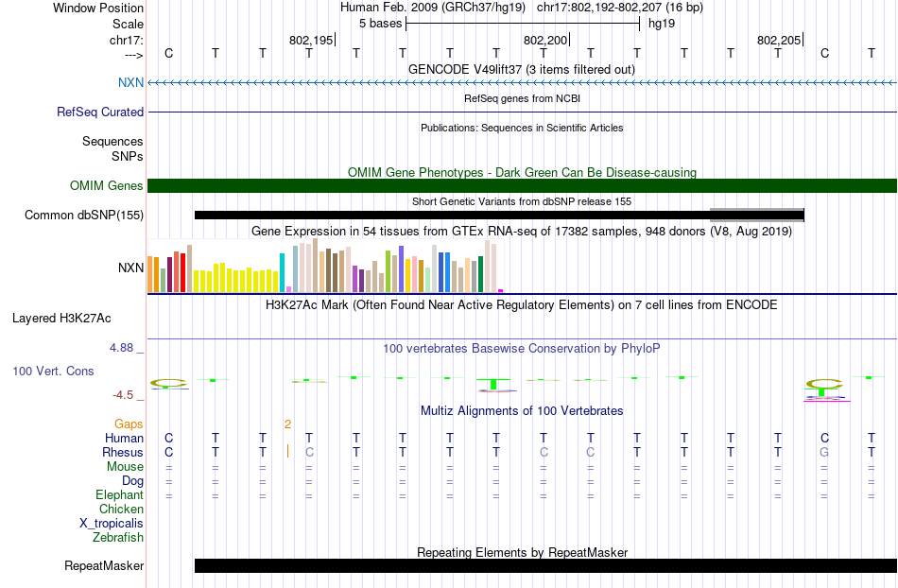Screen dimensions: 898x588
Task: Click the RefSeq Curated track label
Action: [x=100, y=112]
